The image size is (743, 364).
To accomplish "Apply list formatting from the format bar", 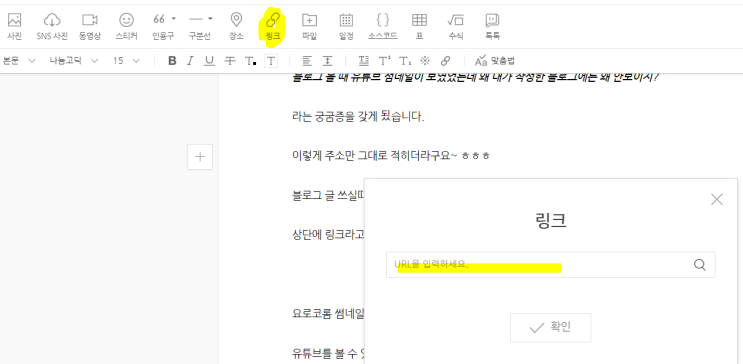I will (363, 61).
